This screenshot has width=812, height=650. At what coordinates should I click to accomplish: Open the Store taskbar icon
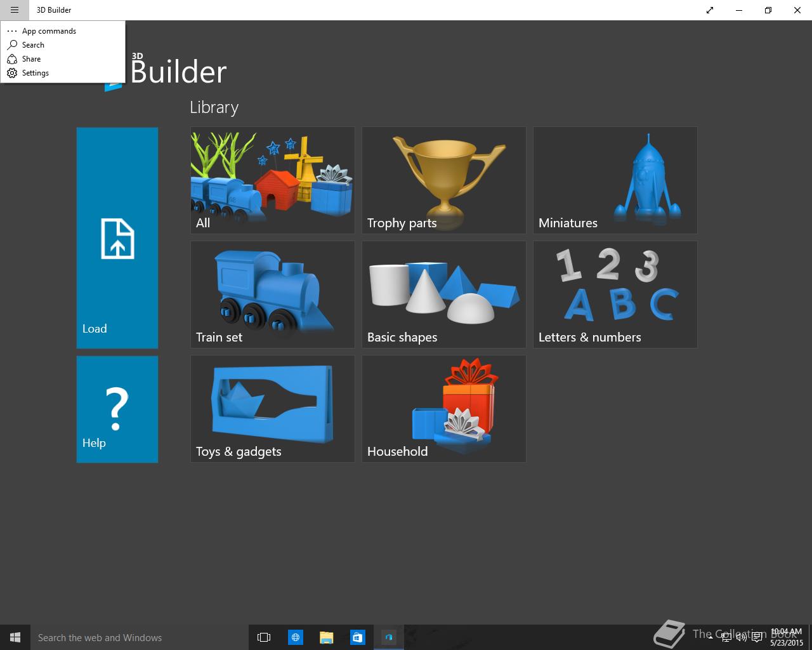[357, 637]
